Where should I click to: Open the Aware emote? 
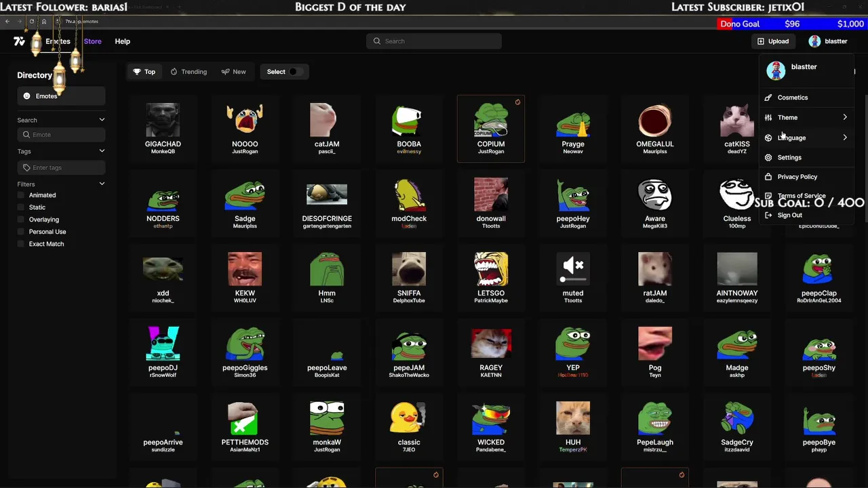(655, 203)
